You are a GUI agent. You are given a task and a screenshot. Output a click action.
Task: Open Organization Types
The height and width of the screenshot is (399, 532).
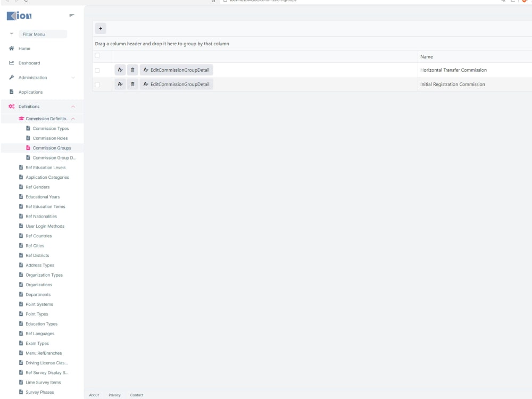(44, 275)
